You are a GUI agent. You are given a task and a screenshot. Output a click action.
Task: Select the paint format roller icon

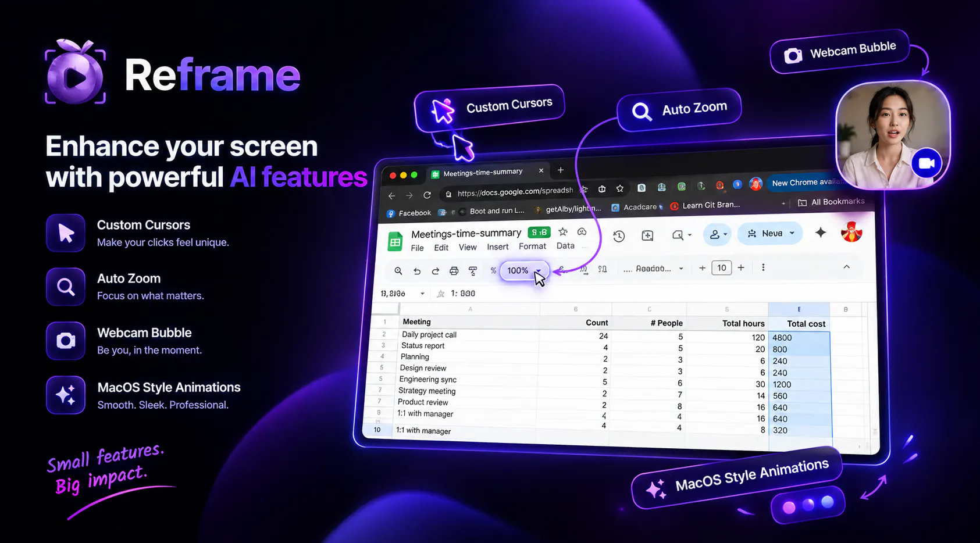click(473, 271)
